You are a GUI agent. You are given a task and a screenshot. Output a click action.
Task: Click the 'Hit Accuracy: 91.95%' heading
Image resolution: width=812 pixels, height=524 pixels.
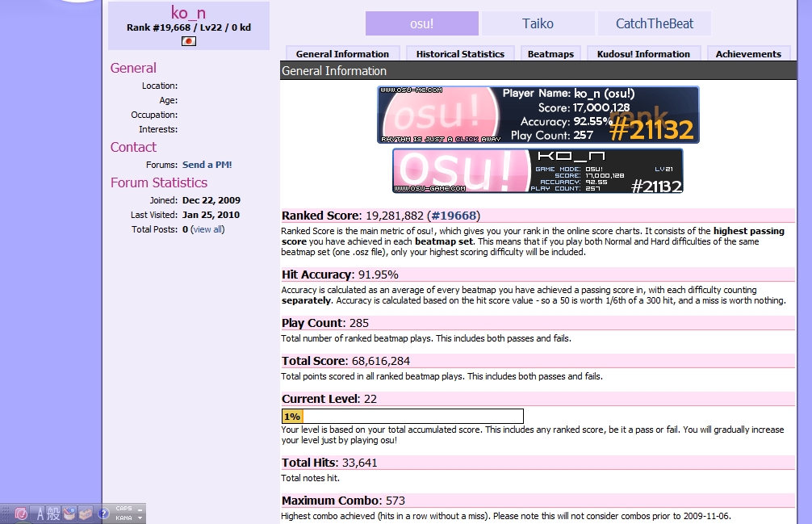[340, 275]
